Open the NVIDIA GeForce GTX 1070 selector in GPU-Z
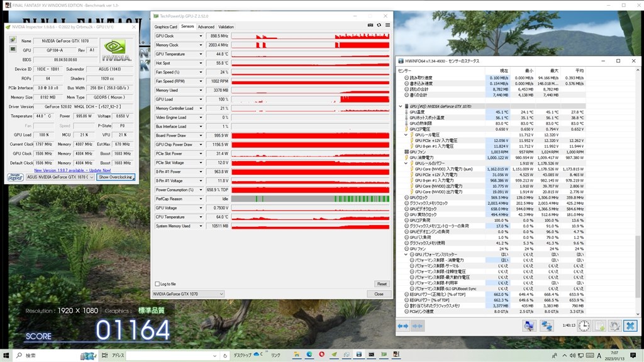644x362 pixels. point(188,294)
